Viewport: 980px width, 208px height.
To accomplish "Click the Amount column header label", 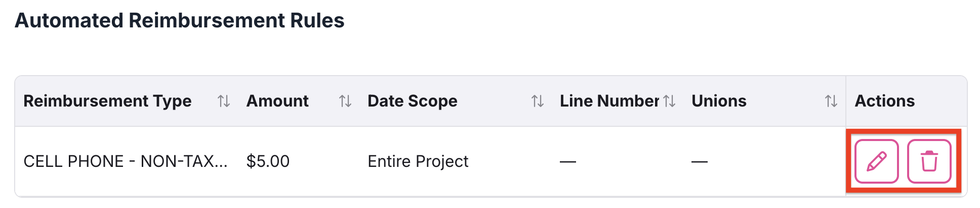I will [x=277, y=101].
